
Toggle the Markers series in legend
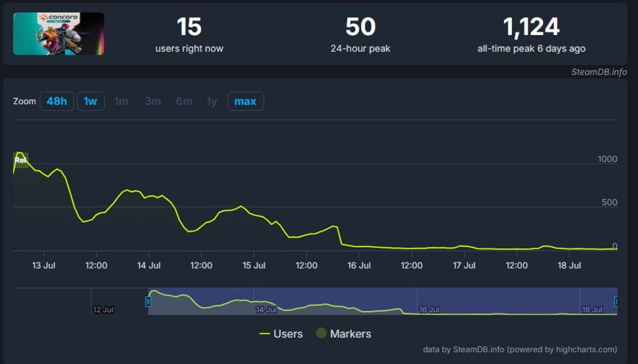(343, 333)
